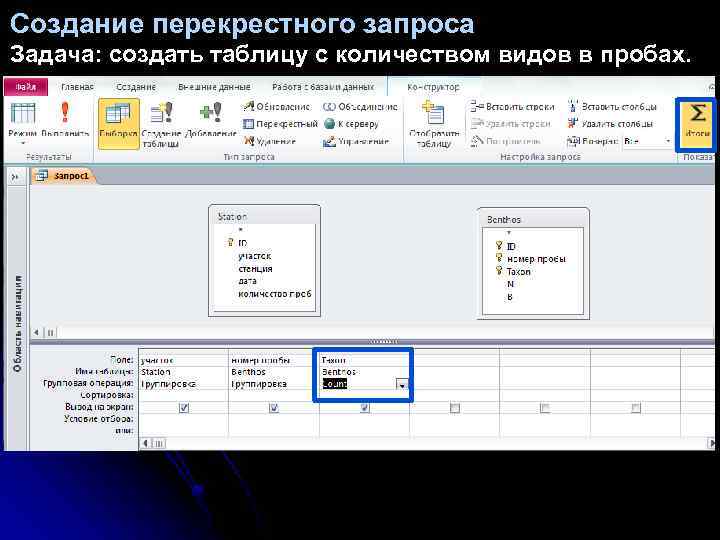Click Отобразить таблицу show table icon
The width and height of the screenshot is (720, 540).
[434, 124]
